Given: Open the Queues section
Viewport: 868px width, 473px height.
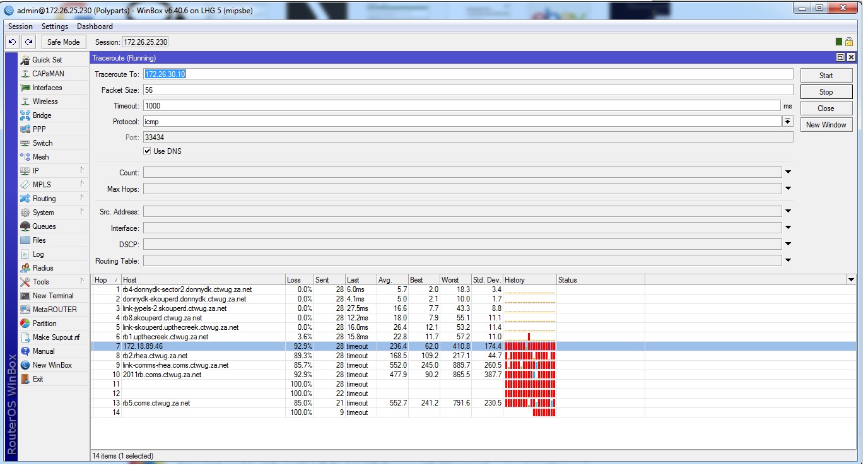Looking at the screenshot, I should tap(44, 226).
